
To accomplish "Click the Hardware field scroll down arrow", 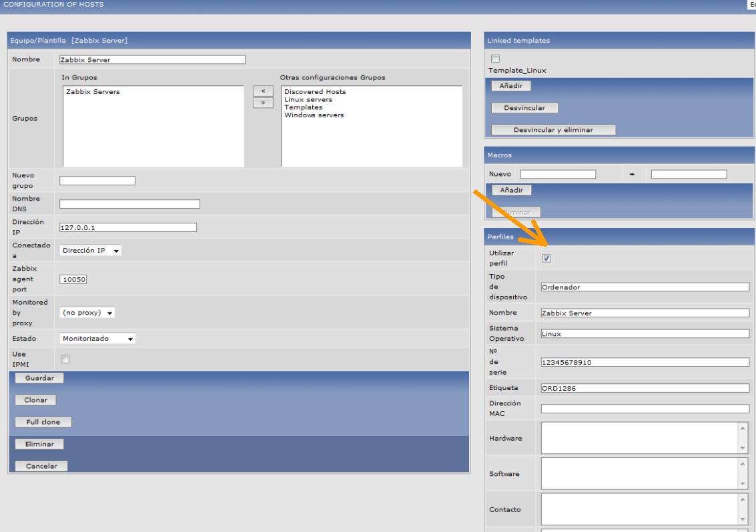I will tap(743, 448).
